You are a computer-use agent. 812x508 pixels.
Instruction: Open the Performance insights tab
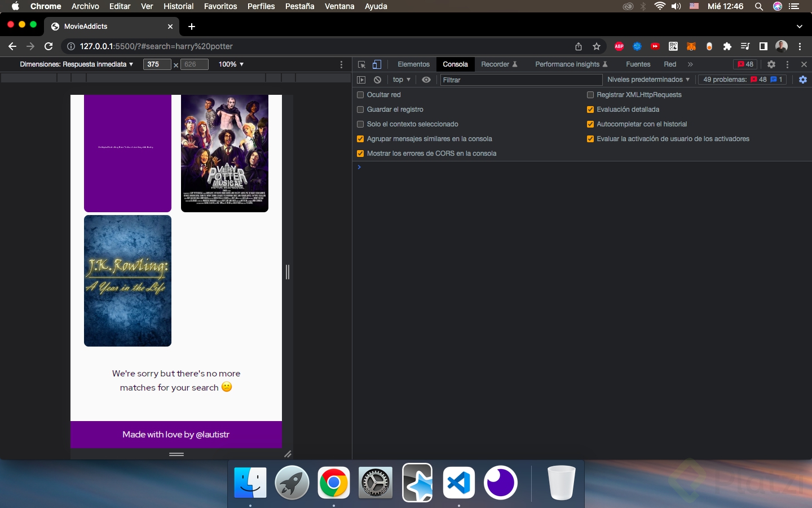571,64
